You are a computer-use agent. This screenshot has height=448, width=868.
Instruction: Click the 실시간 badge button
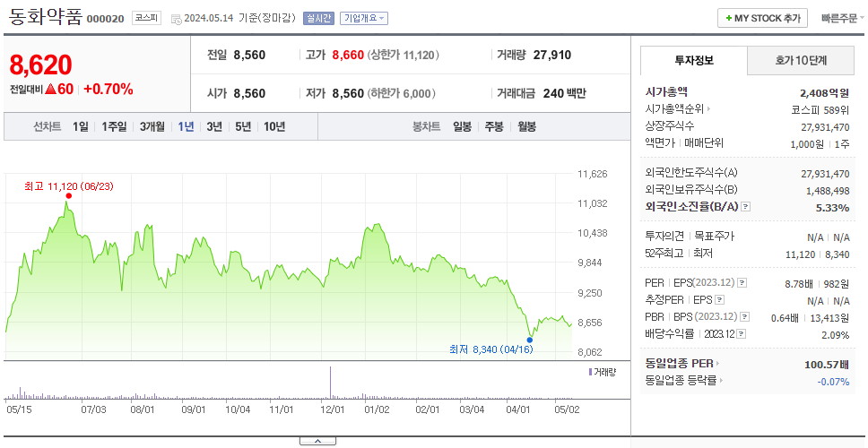[x=318, y=18]
